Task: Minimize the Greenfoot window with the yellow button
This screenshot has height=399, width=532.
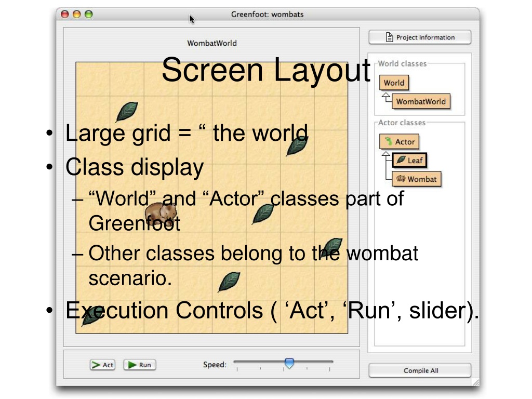Action: (77, 14)
